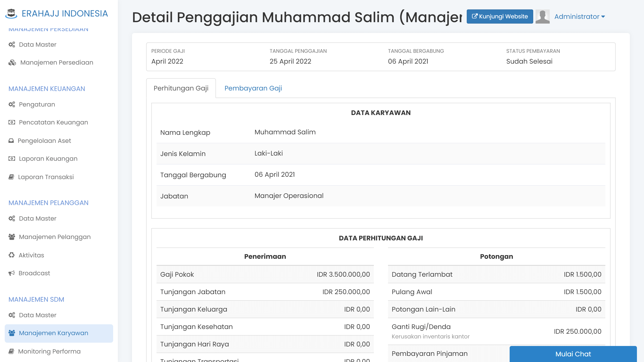Select the Perhitungan Gaji tab
The width and height of the screenshot is (644, 362).
[x=181, y=88]
